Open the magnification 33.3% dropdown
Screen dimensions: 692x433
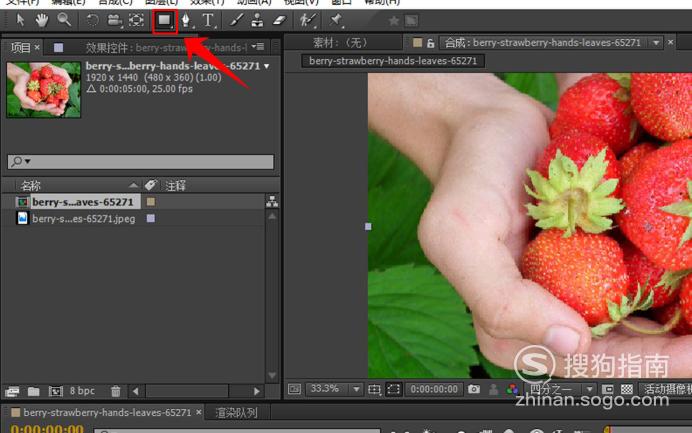334,389
